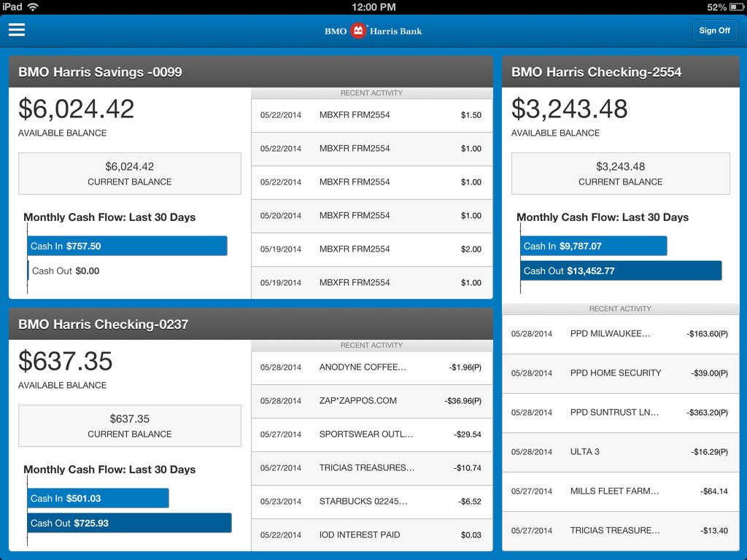Tap the Savings Cash Out $0.00 label
The image size is (747, 560).
[x=66, y=271]
